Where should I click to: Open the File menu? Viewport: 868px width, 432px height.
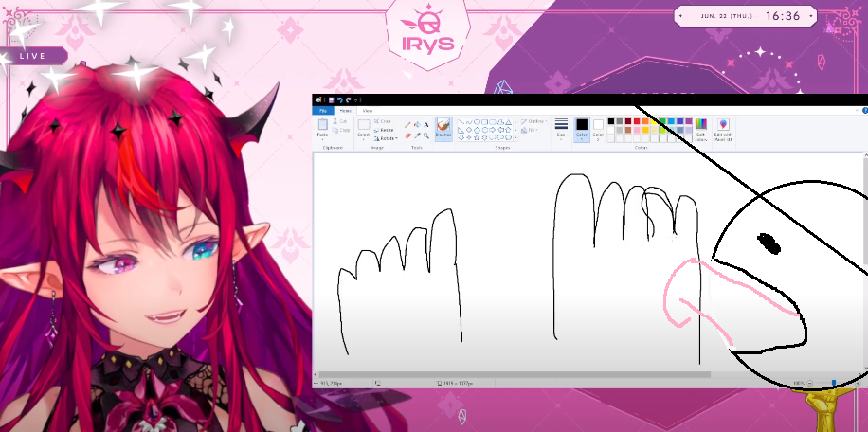click(x=323, y=111)
